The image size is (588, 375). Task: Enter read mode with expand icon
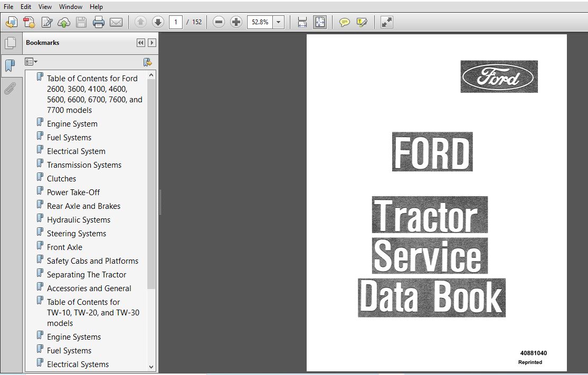[x=386, y=22]
